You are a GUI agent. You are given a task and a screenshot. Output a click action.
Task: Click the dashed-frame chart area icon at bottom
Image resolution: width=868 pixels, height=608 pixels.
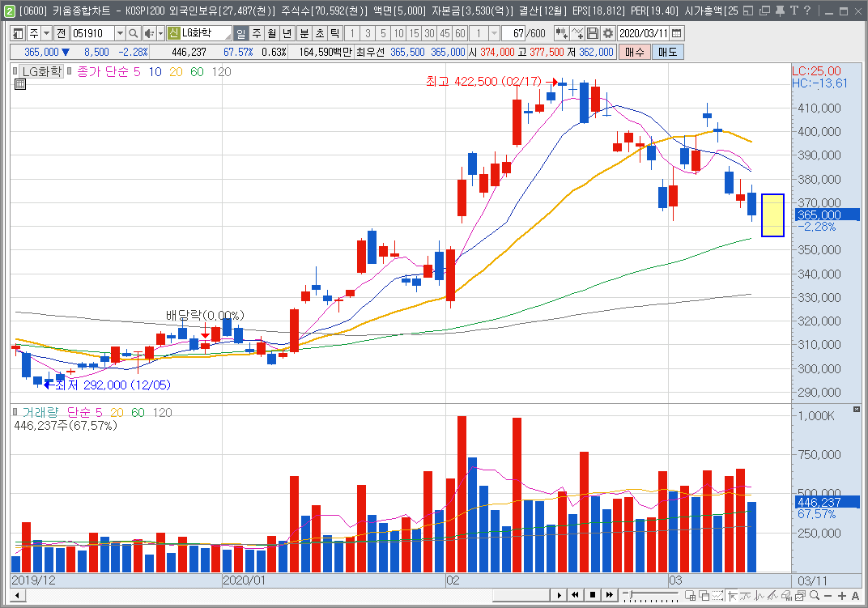718,596
